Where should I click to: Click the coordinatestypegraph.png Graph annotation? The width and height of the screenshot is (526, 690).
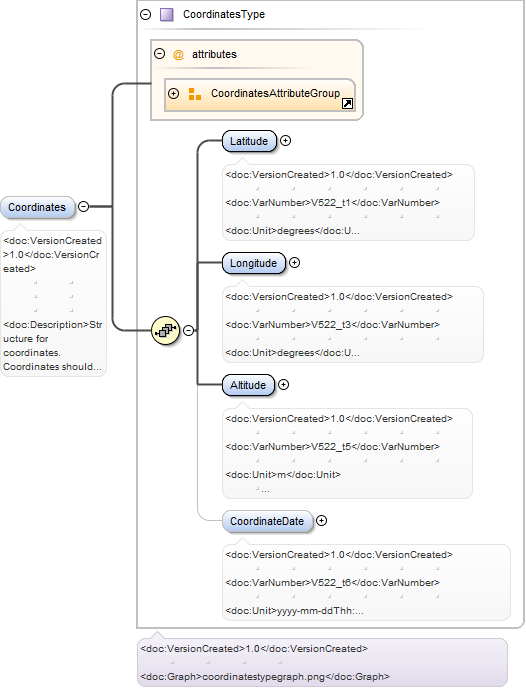tap(265, 677)
